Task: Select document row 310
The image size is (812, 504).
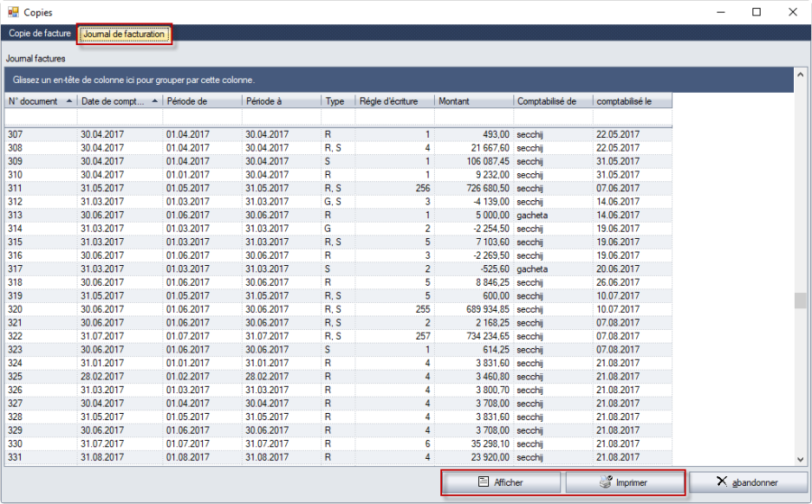Action: pyautogui.click(x=338, y=175)
